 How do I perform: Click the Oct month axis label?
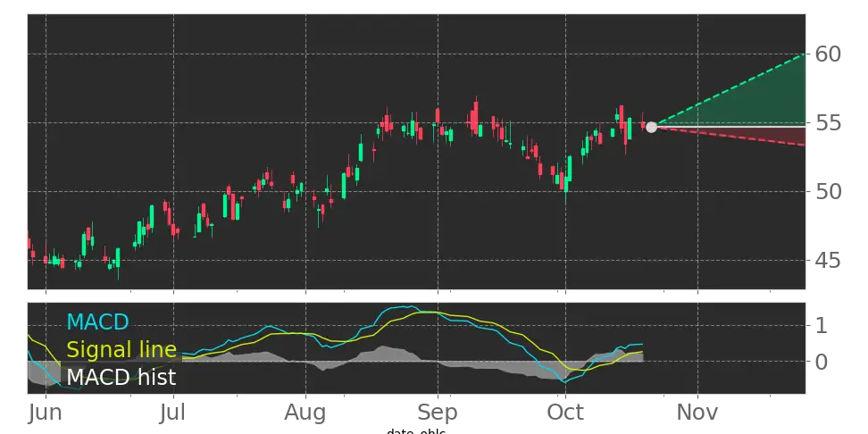565,413
